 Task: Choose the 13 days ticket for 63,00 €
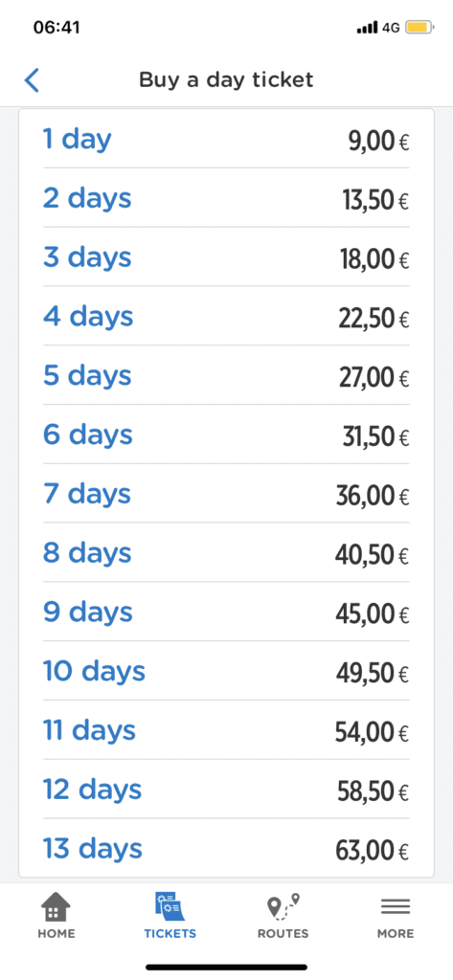(226, 848)
